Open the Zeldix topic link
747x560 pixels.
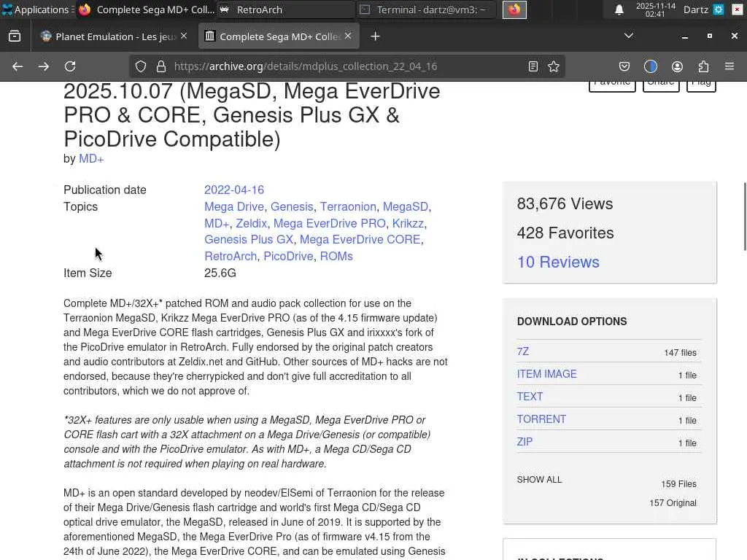(x=251, y=223)
